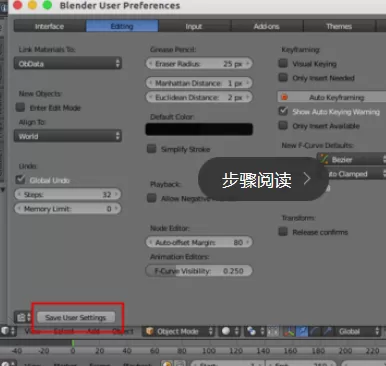The image size is (386, 366).
Task: Toggle the 3D manipulator axes icon
Action: pyautogui.click(x=289, y=331)
